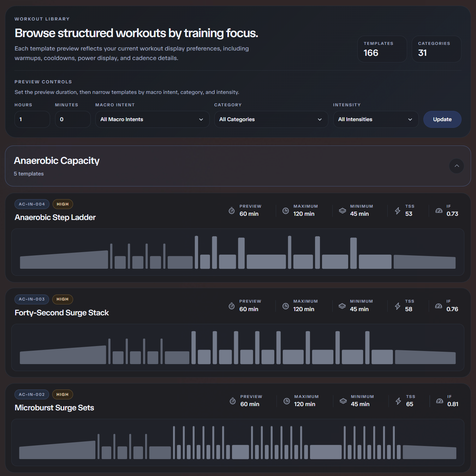Click the layers icon for Microburst Surge Sets
Viewport: 476px width, 476px height.
[x=343, y=401]
